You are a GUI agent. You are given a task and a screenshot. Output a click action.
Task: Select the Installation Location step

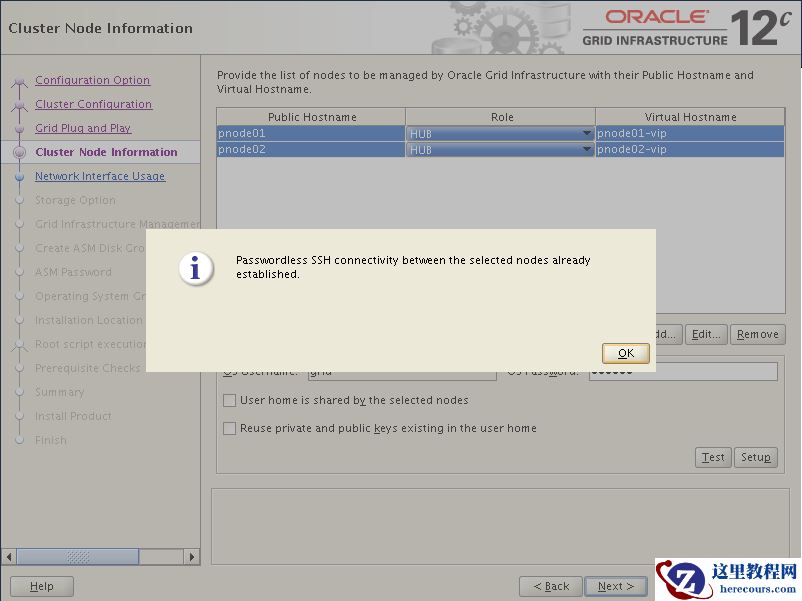88,321
